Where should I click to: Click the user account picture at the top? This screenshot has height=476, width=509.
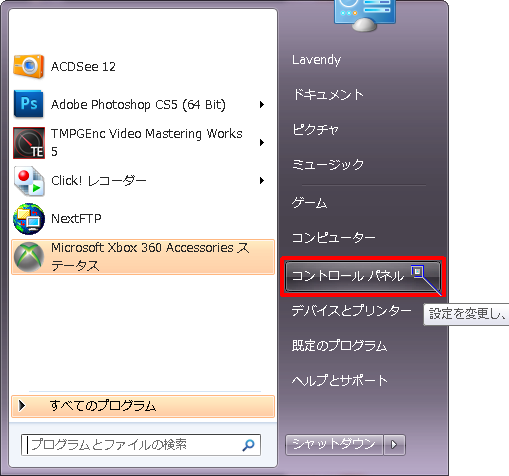[365, 15]
